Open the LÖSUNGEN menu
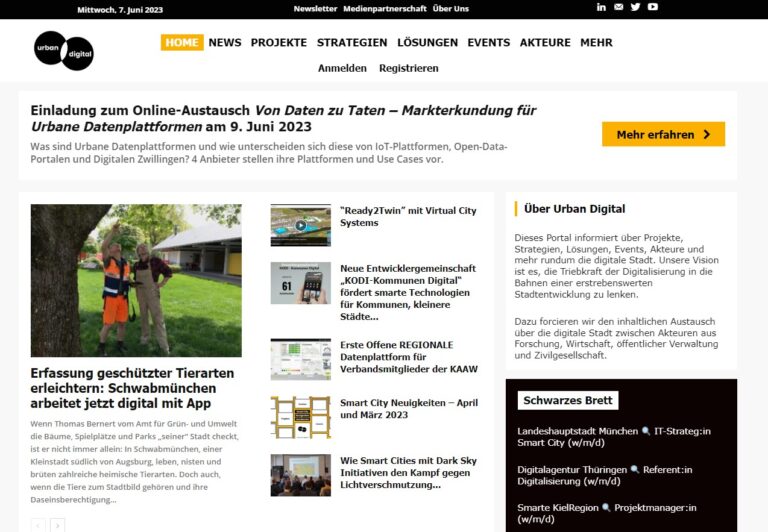This screenshot has width=768, height=532. 427,43
